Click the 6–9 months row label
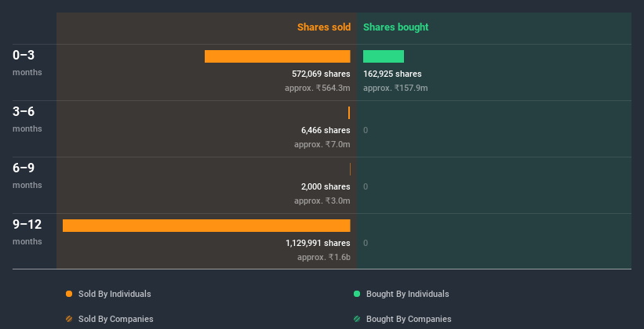This screenshot has height=329, width=644. point(27,175)
